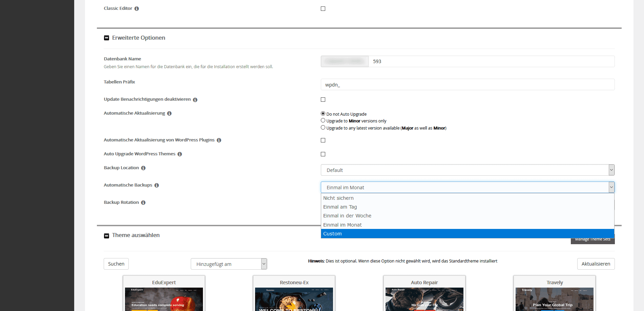Click info icon beside Auto Upgrade WordPress Themes

[x=180, y=154]
